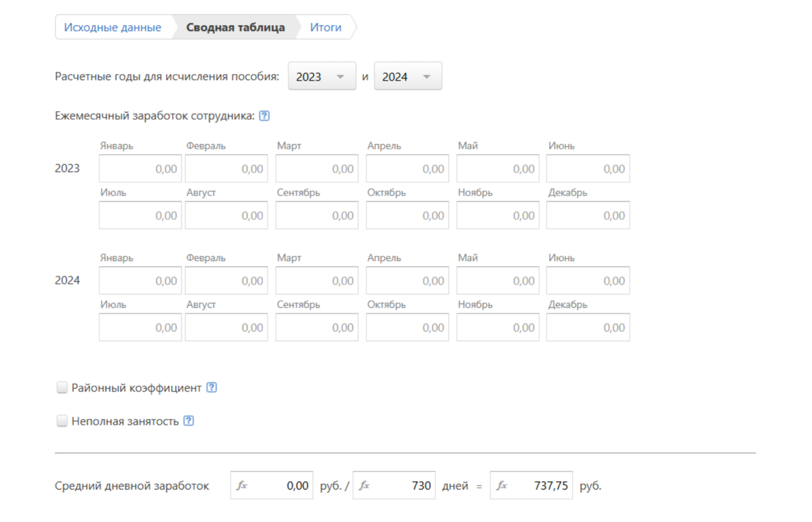812x522 pixels.
Task: Click the Июнь 2024 earnings field
Action: [588, 281]
